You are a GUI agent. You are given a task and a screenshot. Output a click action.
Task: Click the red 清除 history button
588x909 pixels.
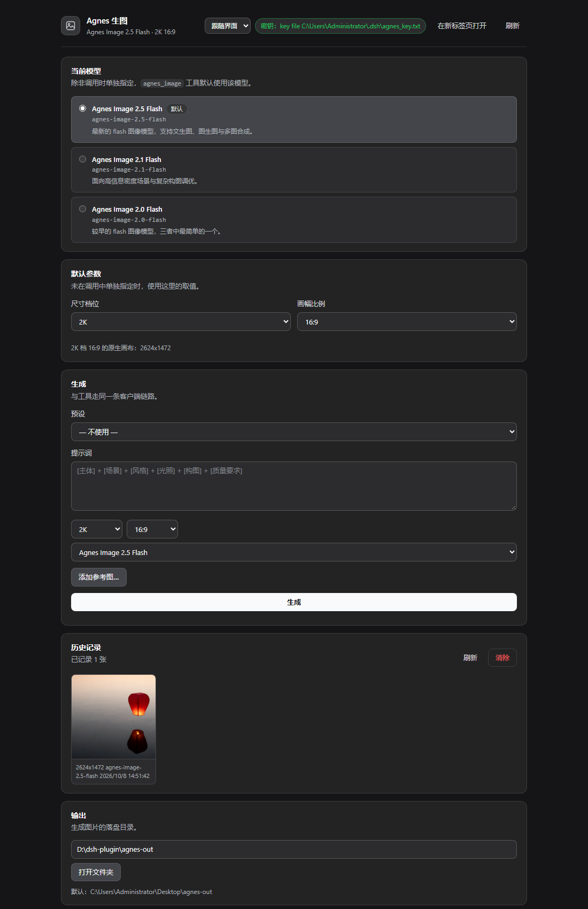click(x=502, y=658)
